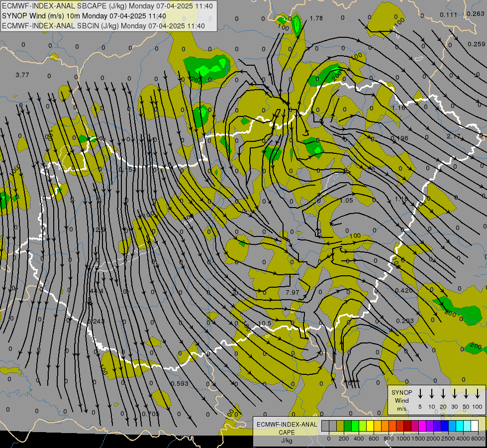487x448 pixels.
Task: Click the 'm/s' unit in wind legend
Action: (401, 409)
